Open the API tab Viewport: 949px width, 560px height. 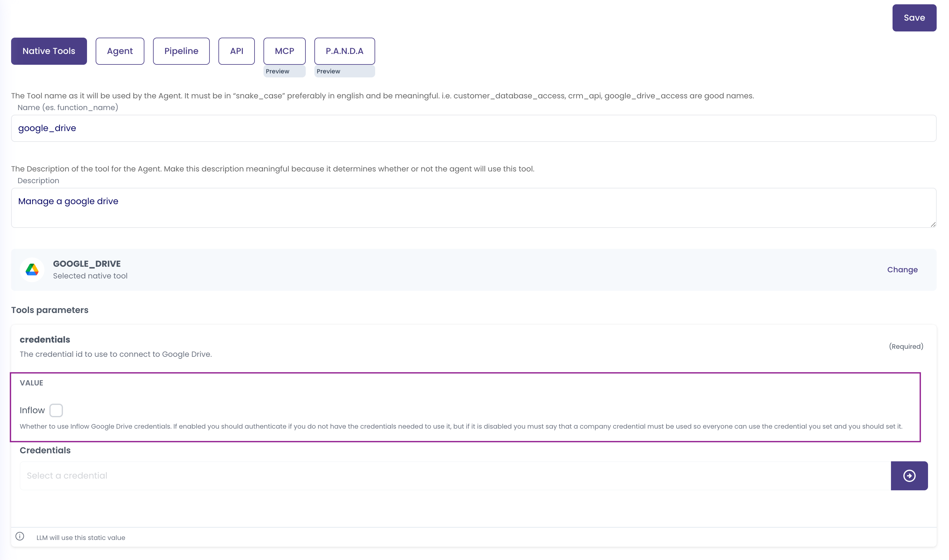[236, 51]
